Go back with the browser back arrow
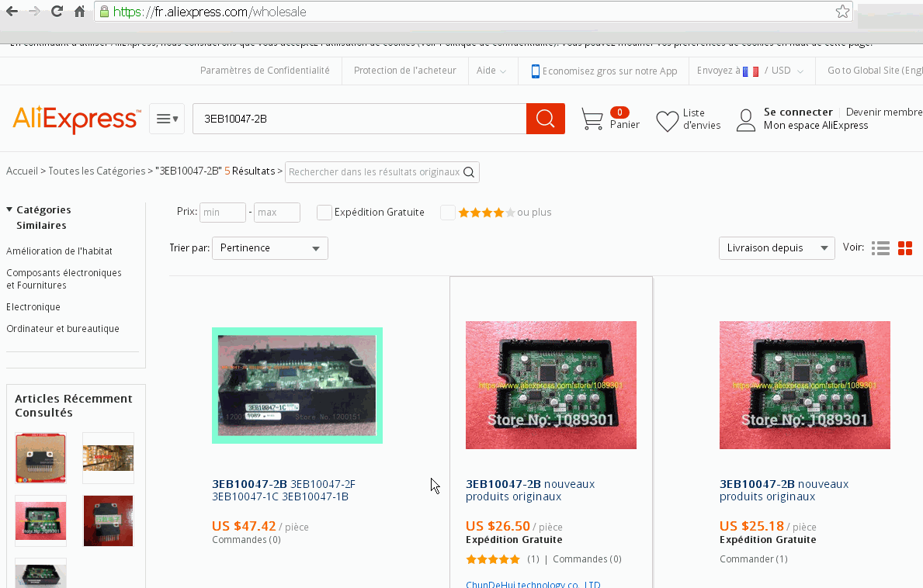Screen dimensions: 923x588 click(x=12, y=11)
